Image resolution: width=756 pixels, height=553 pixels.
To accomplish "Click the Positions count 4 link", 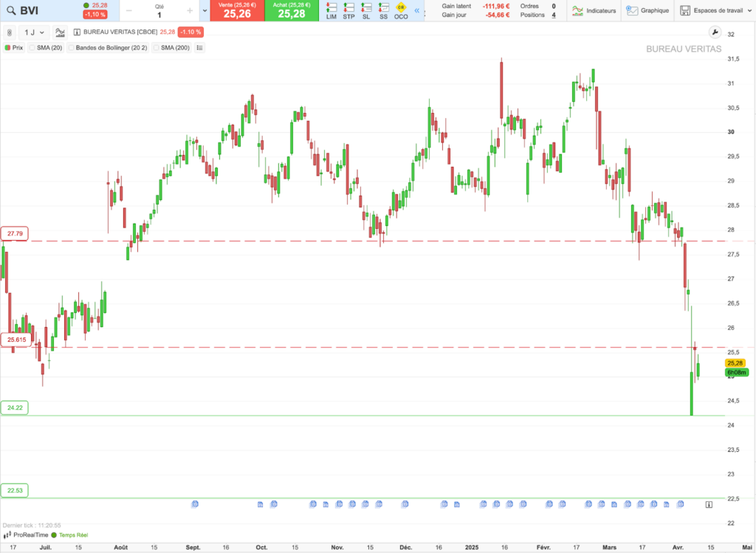I will click(x=554, y=15).
